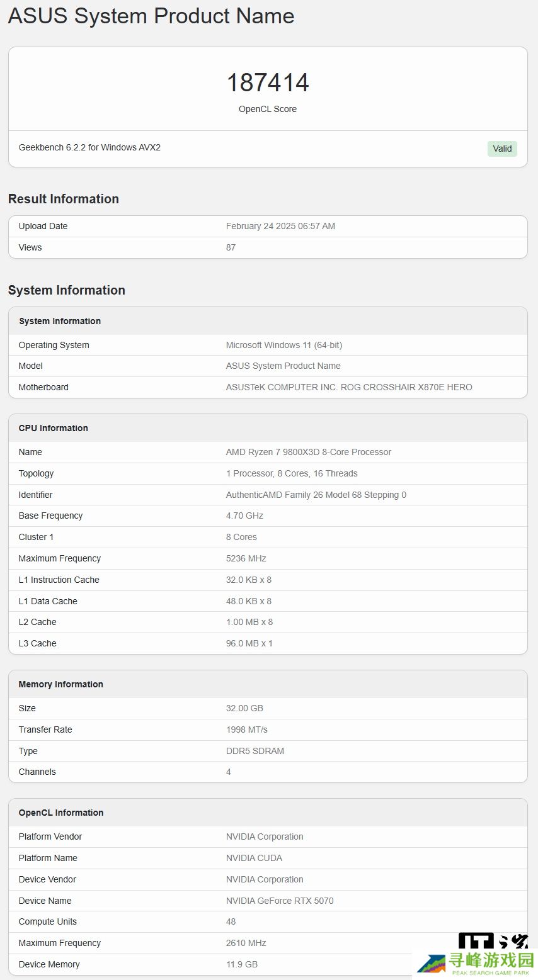Click the Maximum Frequency value 5236 MHz

tap(246, 558)
